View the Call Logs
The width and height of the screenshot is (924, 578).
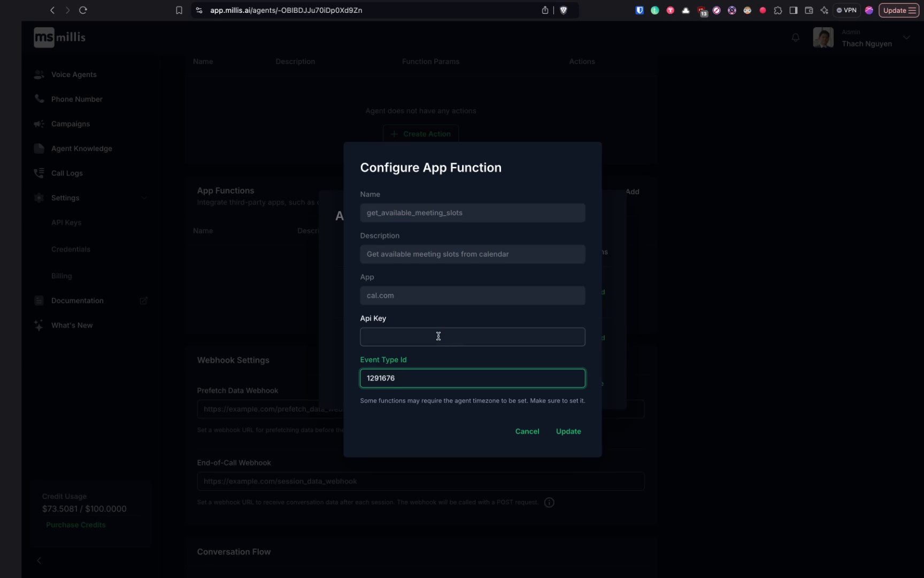coord(66,173)
